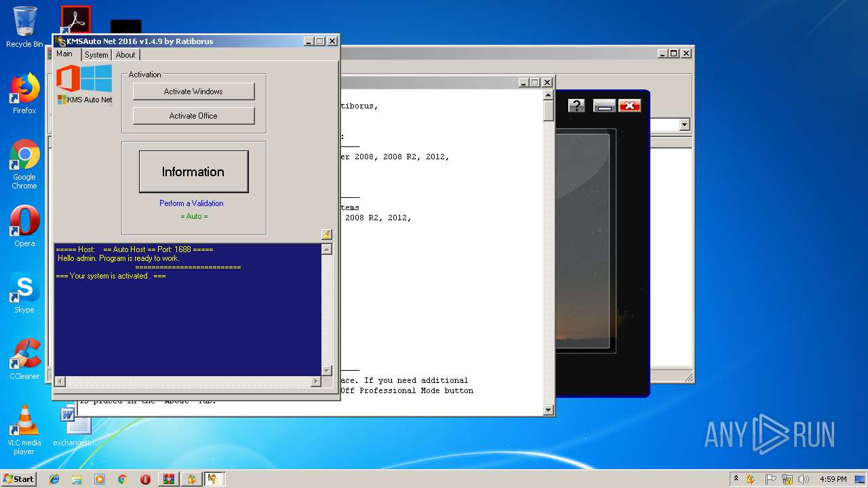The image size is (868, 488).
Task: Click readme window scrollbar down arrow
Action: pos(549,410)
